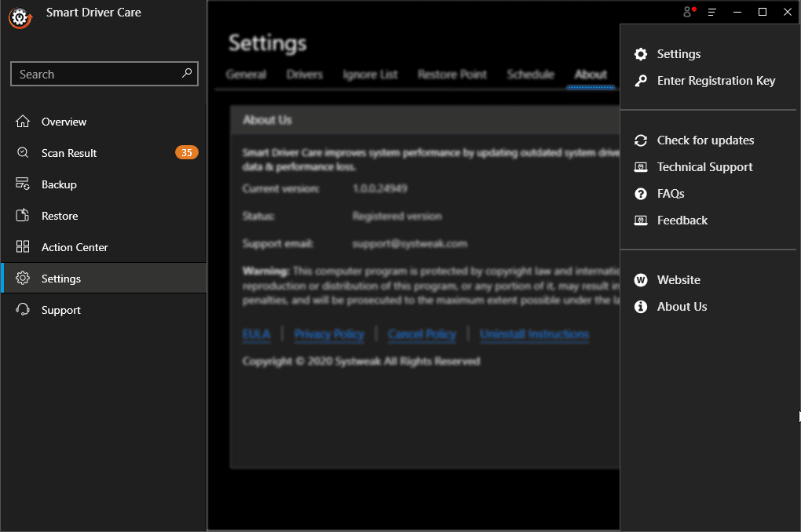Click the support@systweak.com email address
The width and height of the screenshot is (801, 532).
(x=410, y=244)
